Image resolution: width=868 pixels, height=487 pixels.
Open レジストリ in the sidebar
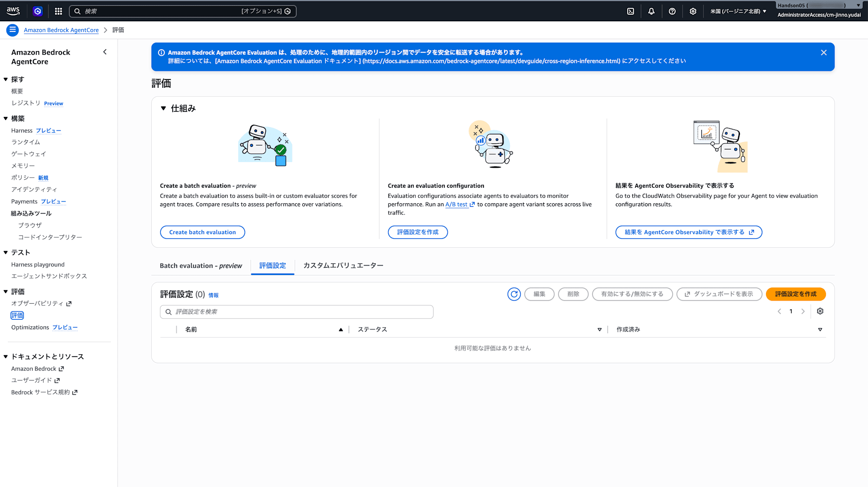26,103
